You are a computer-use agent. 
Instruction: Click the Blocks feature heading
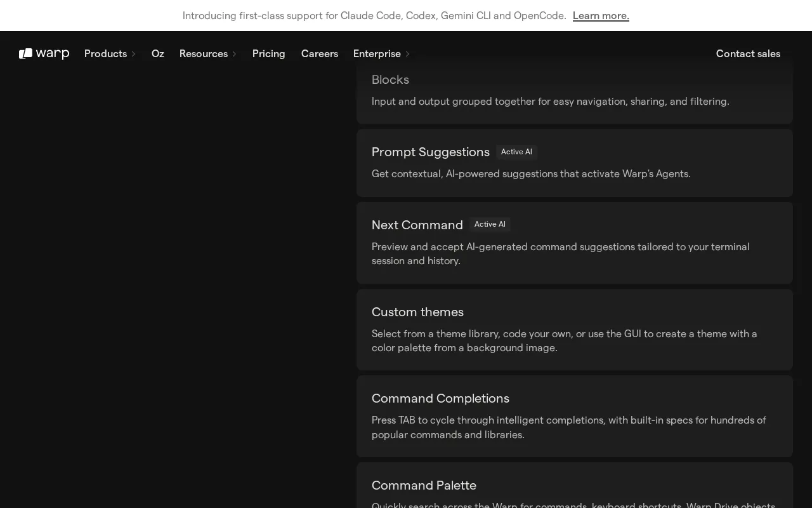click(x=390, y=79)
